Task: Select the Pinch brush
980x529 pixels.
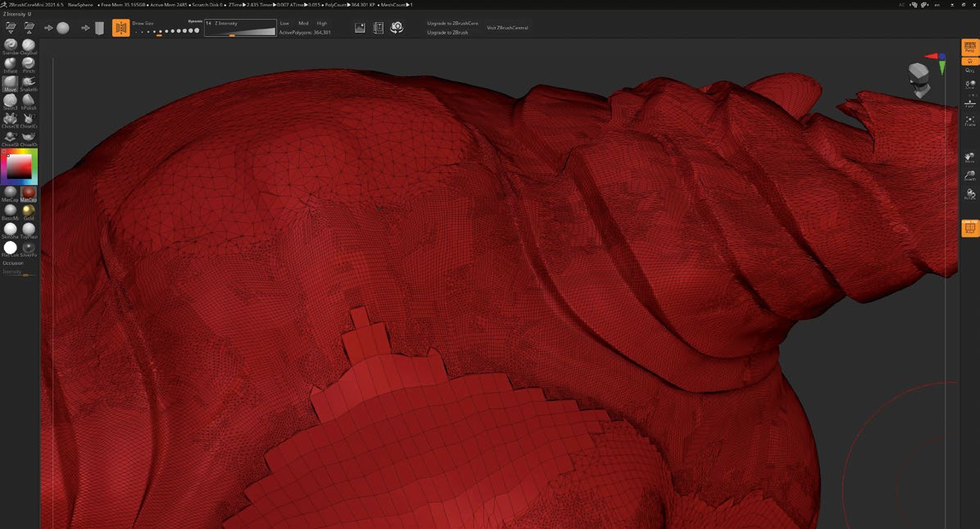Action: [x=29, y=64]
